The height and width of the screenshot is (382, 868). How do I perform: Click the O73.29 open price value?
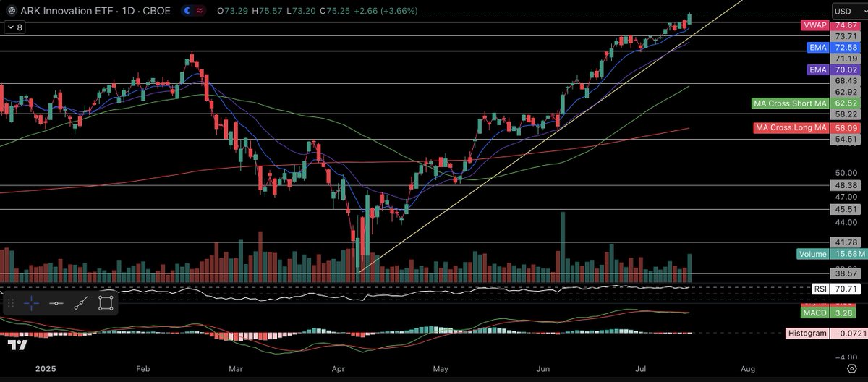point(231,11)
